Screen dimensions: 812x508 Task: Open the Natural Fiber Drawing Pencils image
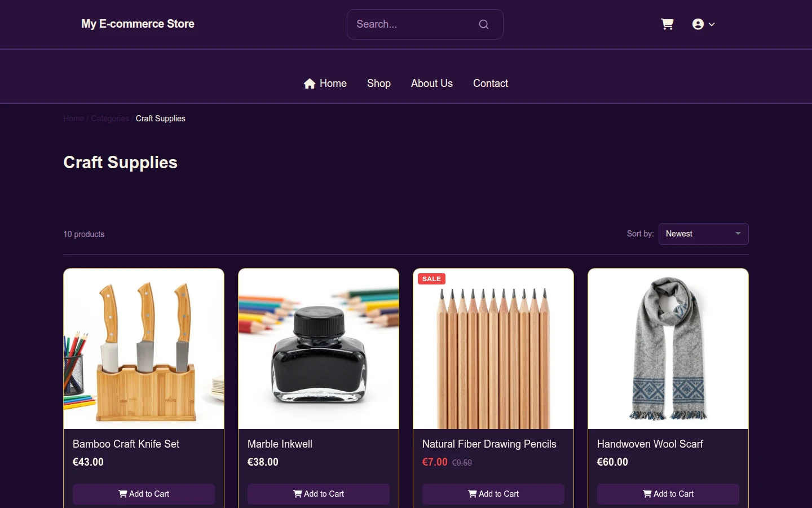pos(493,349)
